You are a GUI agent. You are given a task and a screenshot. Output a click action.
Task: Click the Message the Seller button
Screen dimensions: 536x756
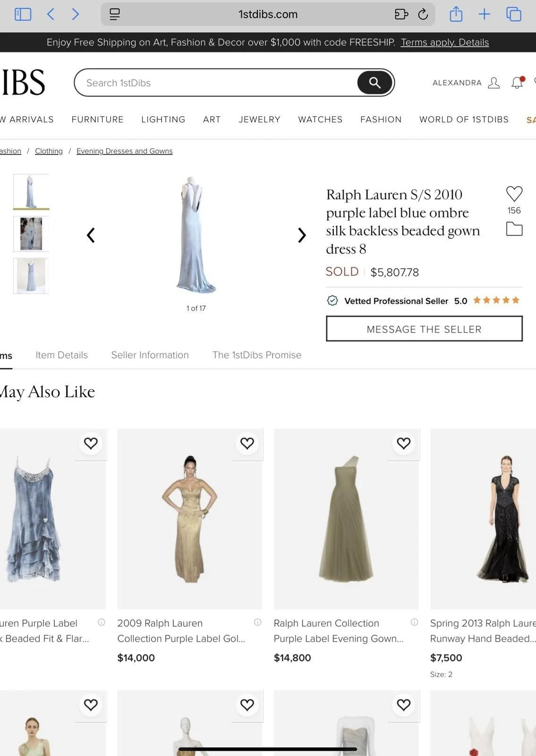424,329
